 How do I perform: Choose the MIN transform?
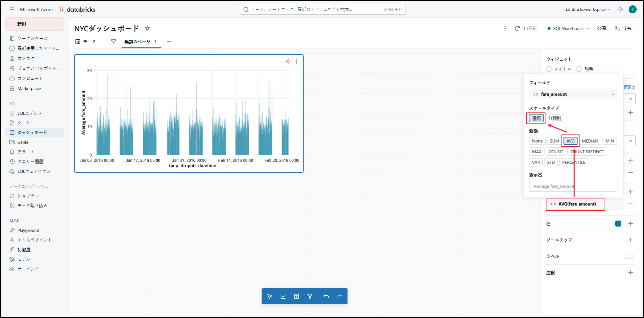[x=610, y=141]
